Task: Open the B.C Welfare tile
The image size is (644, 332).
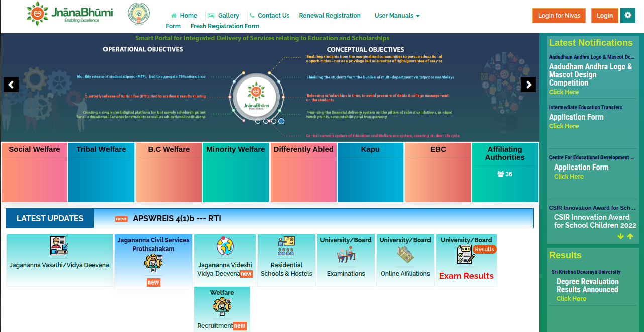Action: coord(169,173)
